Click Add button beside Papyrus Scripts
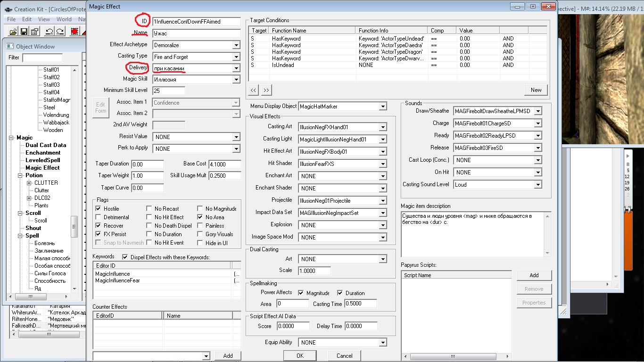Image resolution: width=644 pixels, height=362 pixels. point(534,275)
